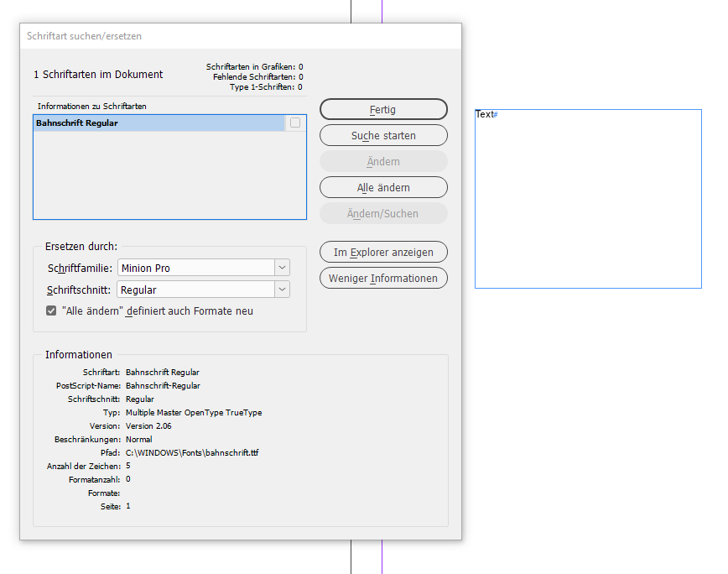Open the Schriftfamilie dropdown arrow
This screenshot has width=728, height=574.
click(x=282, y=268)
